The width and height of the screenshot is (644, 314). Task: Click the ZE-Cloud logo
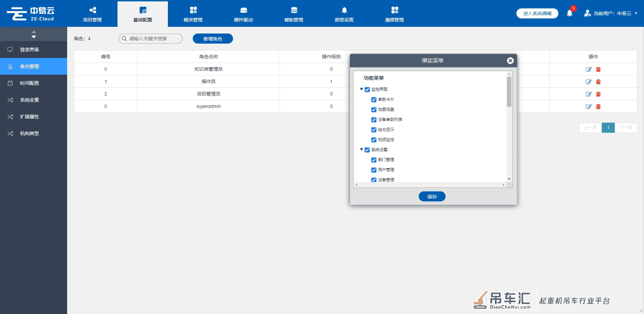[31, 14]
